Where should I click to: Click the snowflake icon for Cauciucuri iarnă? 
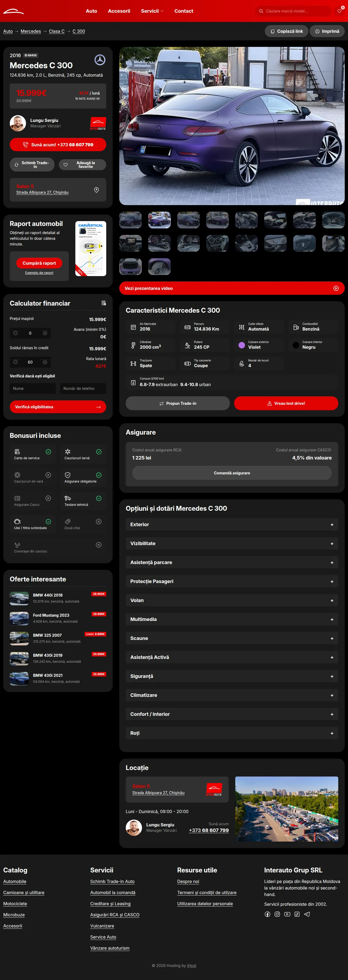point(67,452)
